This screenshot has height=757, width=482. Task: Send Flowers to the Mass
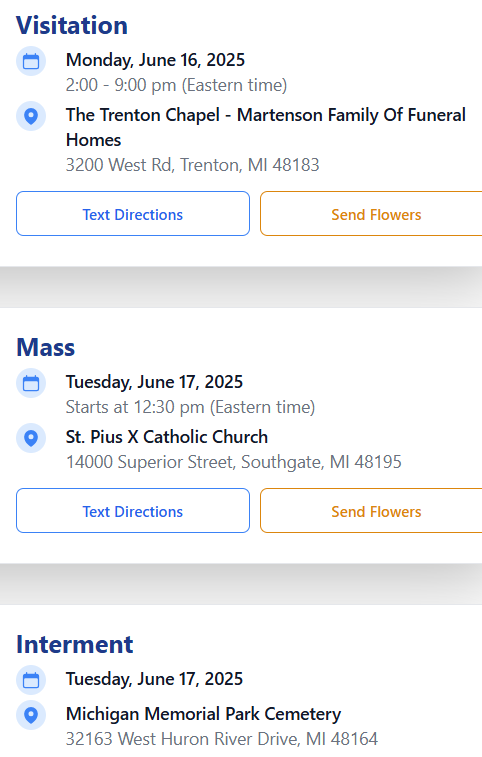[x=371, y=510]
